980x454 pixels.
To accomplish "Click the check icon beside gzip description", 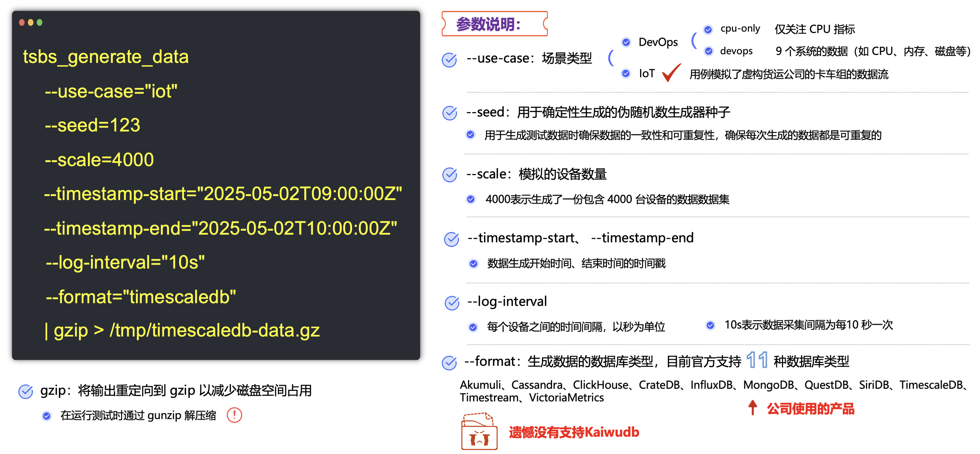I will [x=25, y=391].
